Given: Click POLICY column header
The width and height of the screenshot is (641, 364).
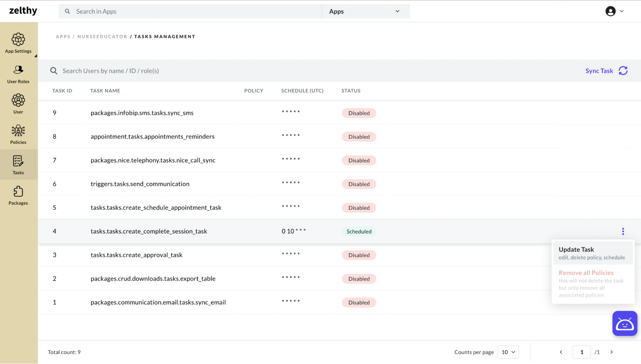Looking at the screenshot, I should click(x=254, y=91).
